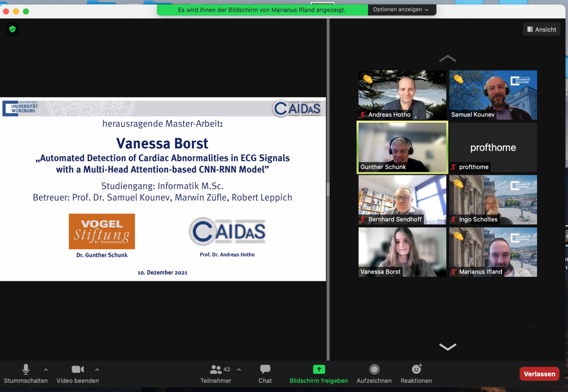
Task: Click the divider between slide and gallery
Action: click(x=328, y=190)
